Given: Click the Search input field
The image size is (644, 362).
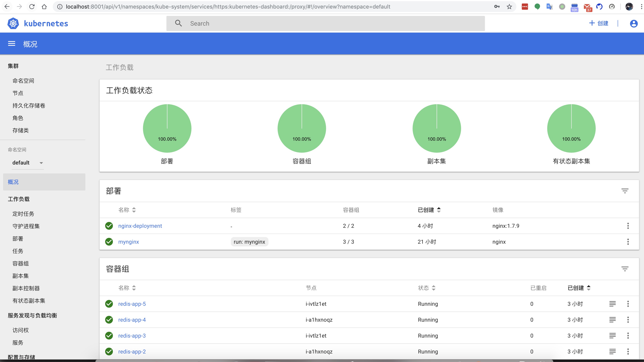Looking at the screenshot, I should click(325, 23).
